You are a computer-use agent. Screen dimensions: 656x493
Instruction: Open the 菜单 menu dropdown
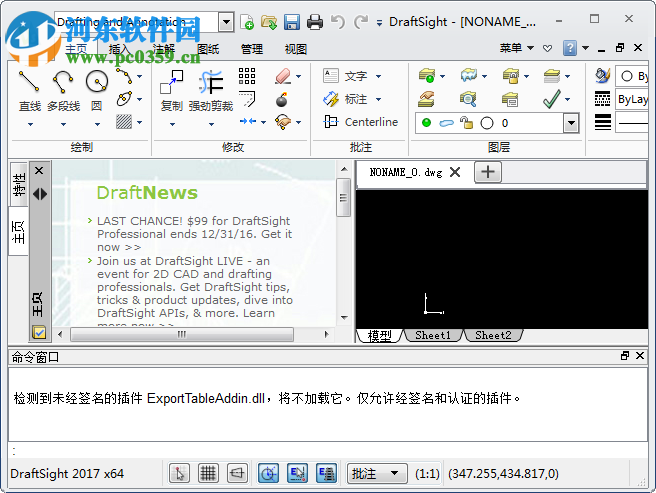pos(517,48)
